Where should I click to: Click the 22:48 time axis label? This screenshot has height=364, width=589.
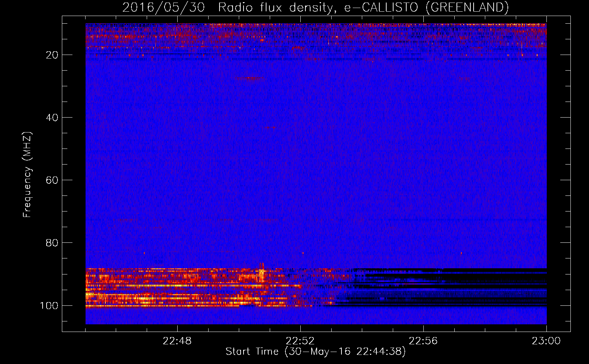click(177, 341)
